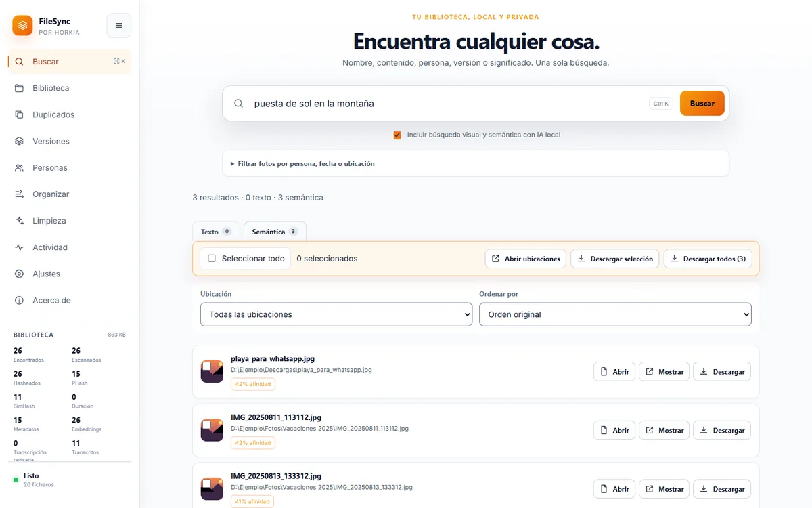Click the thumbnail of IMG_20250813_133312.jpg

(x=212, y=489)
